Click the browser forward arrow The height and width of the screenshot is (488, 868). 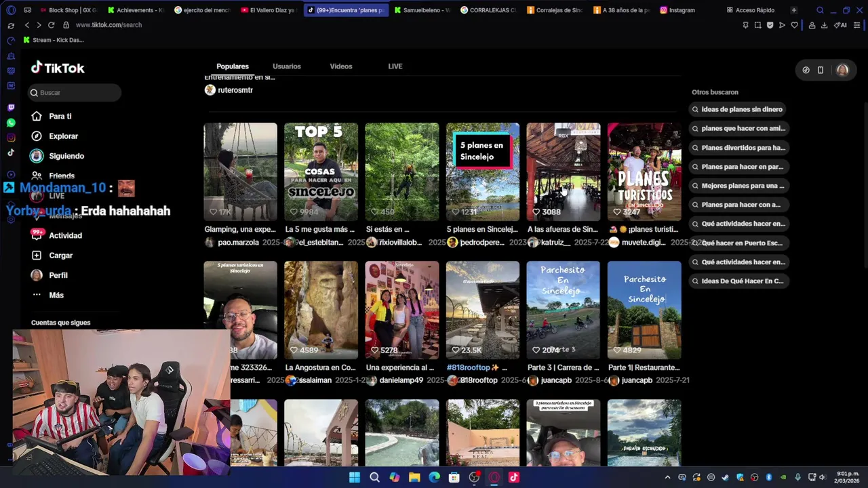tap(39, 25)
